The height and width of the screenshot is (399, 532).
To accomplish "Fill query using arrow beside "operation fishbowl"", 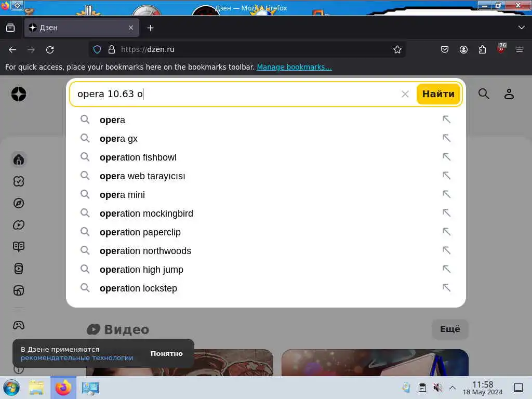I will (446, 157).
